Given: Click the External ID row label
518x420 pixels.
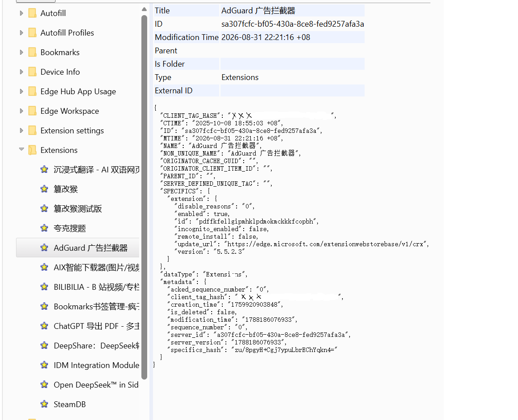Looking at the screenshot, I should click(x=173, y=91).
